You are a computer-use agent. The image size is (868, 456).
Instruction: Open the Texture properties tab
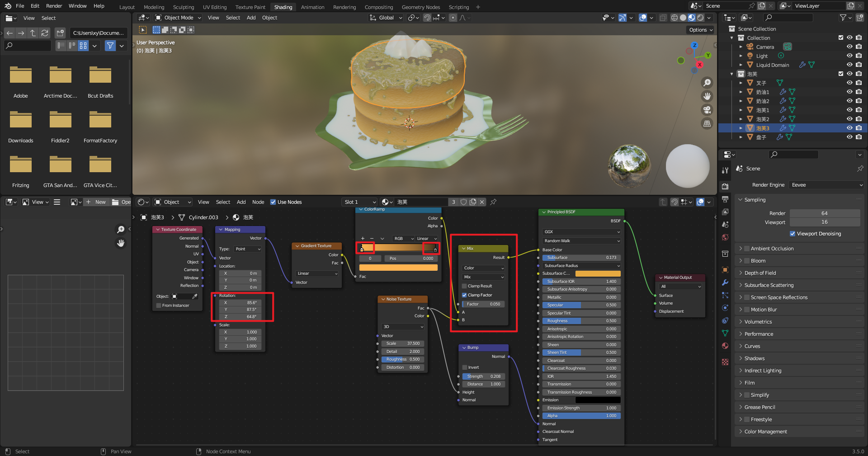(x=725, y=362)
